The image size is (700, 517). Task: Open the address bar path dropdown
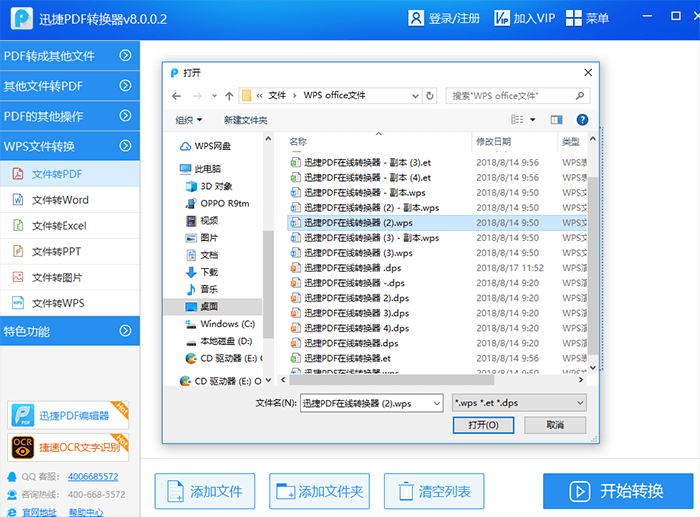click(x=415, y=96)
